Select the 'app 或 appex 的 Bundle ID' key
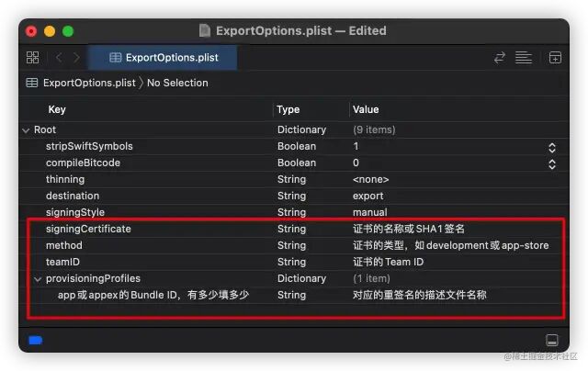 (153, 295)
